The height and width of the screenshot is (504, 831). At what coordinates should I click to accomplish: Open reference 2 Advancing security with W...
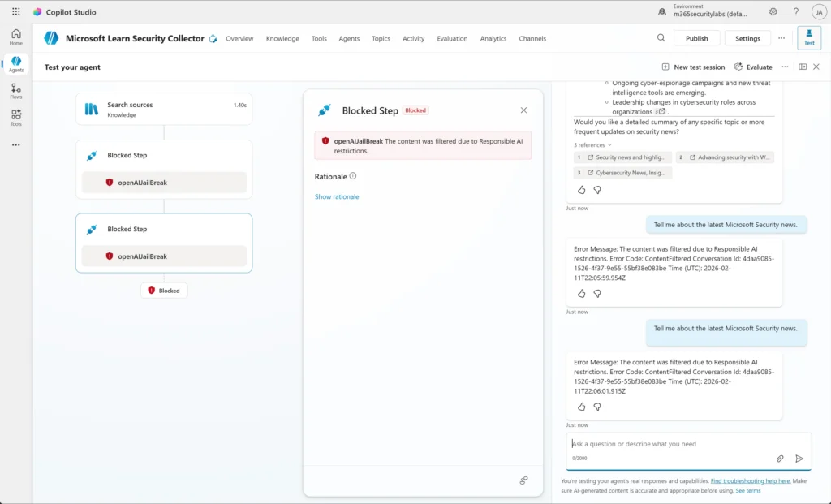point(725,157)
